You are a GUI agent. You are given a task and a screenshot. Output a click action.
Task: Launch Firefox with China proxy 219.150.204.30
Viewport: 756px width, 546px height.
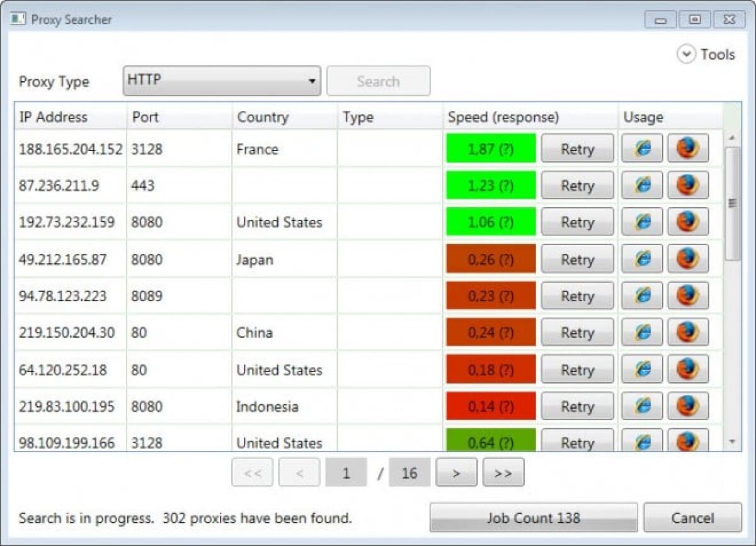(x=688, y=332)
